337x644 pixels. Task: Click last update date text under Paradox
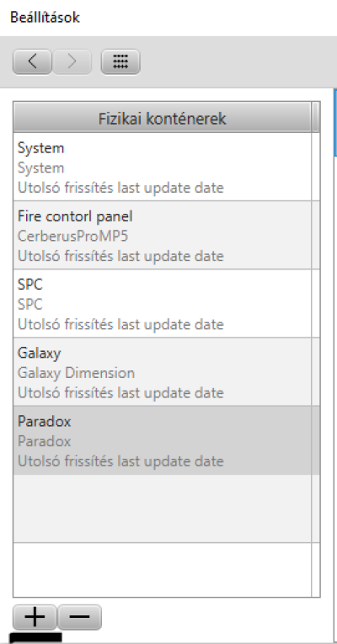(x=169, y=460)
